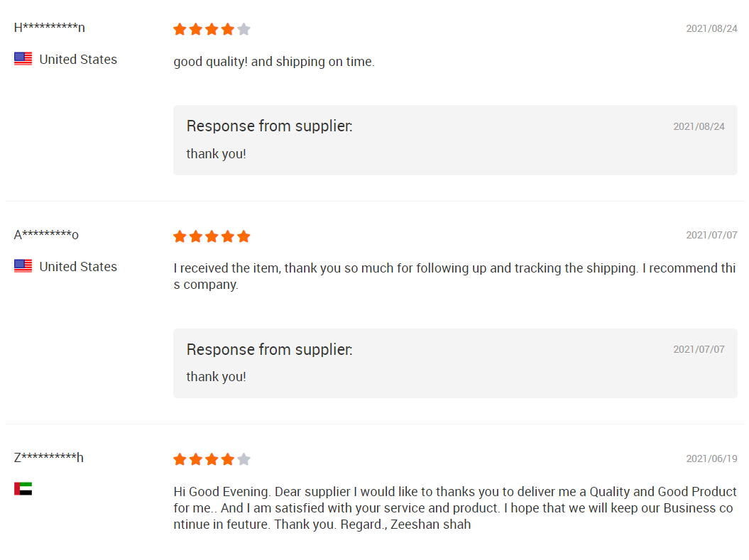The image size is (749, 560).
Task: Click the fifth orange star on A*********o's review
Action: click(244, 236)
